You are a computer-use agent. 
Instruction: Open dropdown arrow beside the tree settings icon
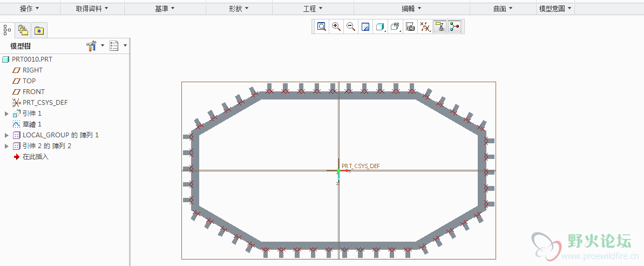pyautogui.click(x=103, y=45)
